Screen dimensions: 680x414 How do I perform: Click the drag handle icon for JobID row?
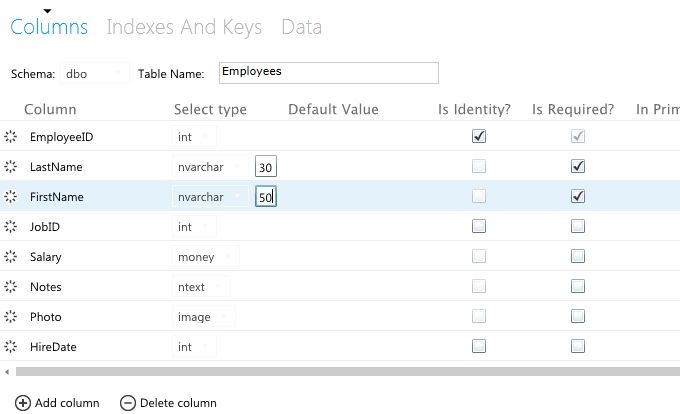click(11, 227)
